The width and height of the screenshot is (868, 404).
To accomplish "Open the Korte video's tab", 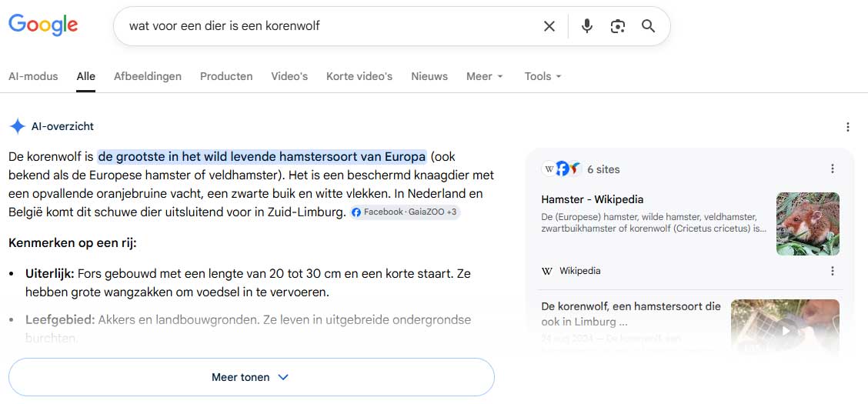I will tap(359, 76).
